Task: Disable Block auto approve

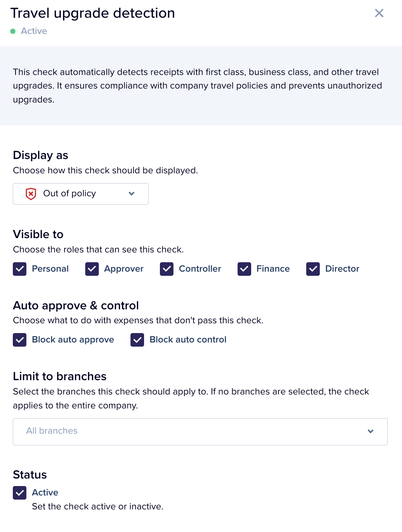Action: (19, 340)
